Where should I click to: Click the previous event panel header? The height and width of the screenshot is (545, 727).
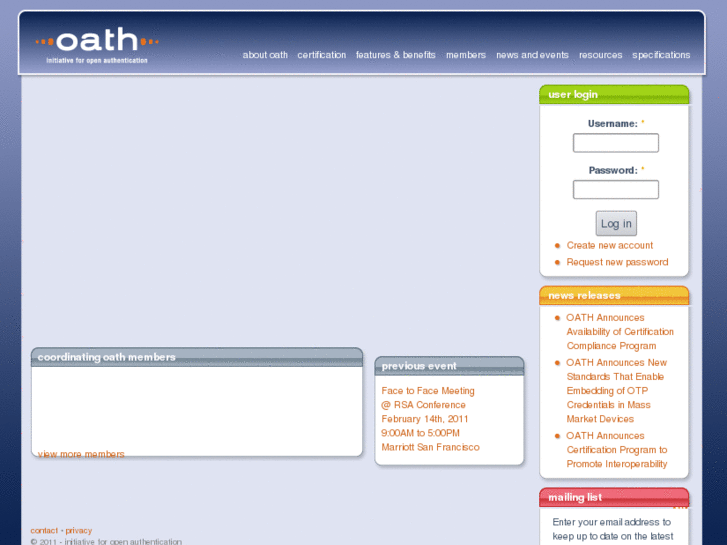(449, 366)
